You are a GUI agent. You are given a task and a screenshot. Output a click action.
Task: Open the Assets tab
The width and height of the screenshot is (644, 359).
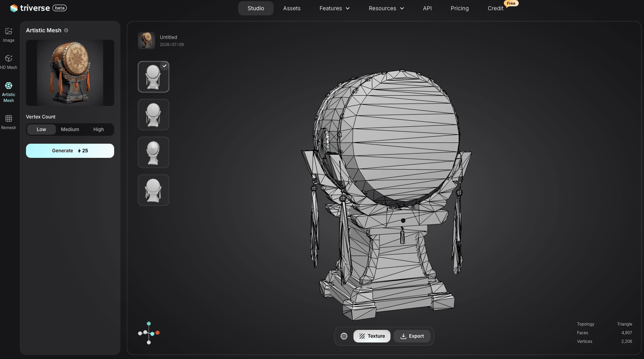pos(292,8)
